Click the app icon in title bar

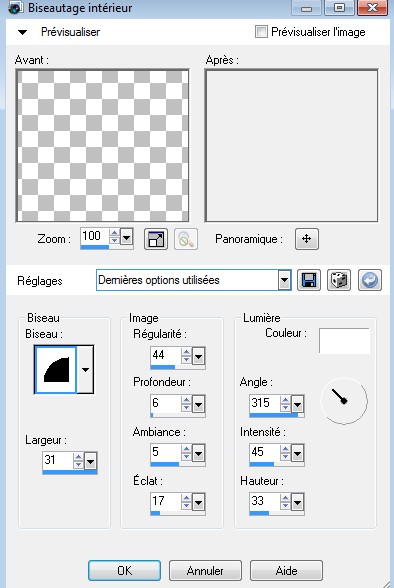coord(15,8)
